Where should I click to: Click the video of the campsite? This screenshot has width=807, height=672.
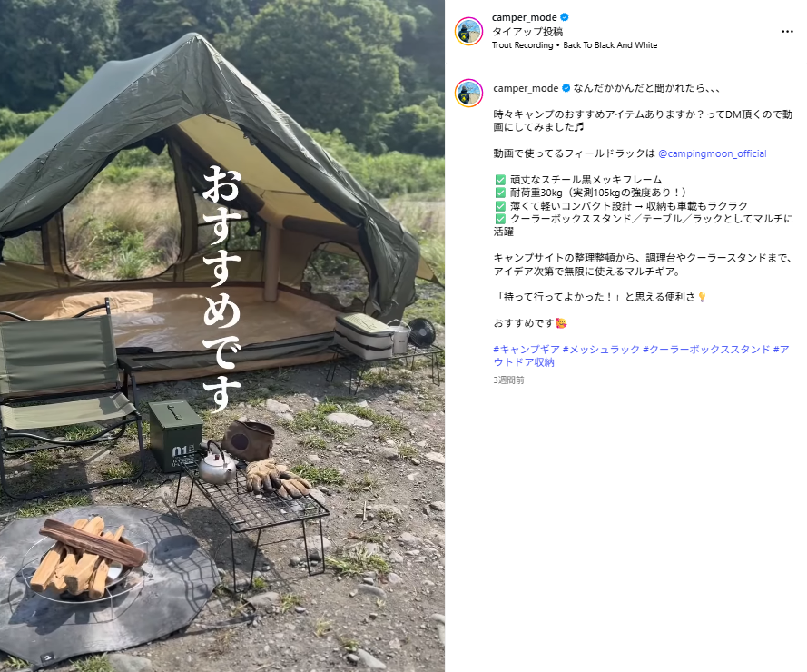coord(222,336)
